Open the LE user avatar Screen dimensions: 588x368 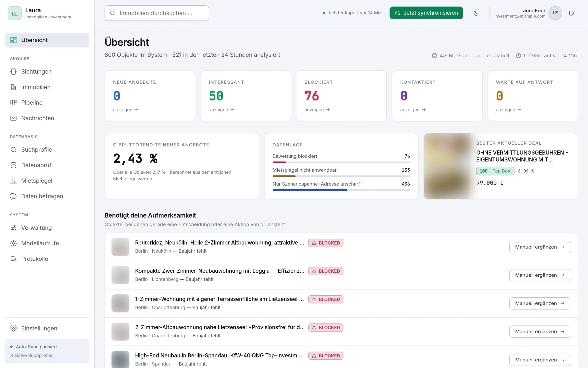pos(555,13)
